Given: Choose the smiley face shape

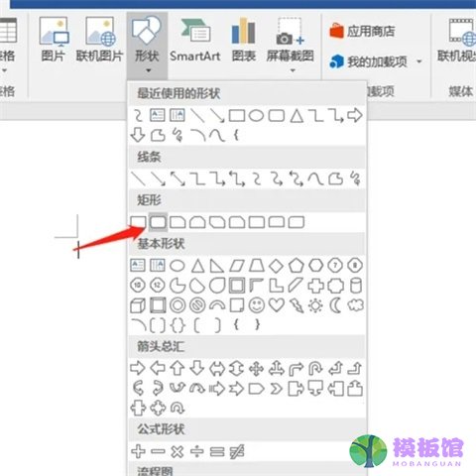Looking at the screenshot, I should pos(257,305).
